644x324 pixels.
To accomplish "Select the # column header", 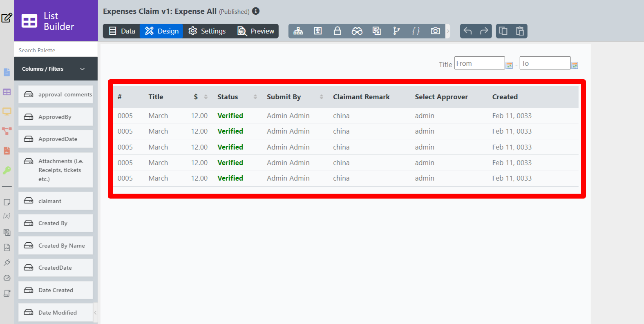I will pos(120,97).
